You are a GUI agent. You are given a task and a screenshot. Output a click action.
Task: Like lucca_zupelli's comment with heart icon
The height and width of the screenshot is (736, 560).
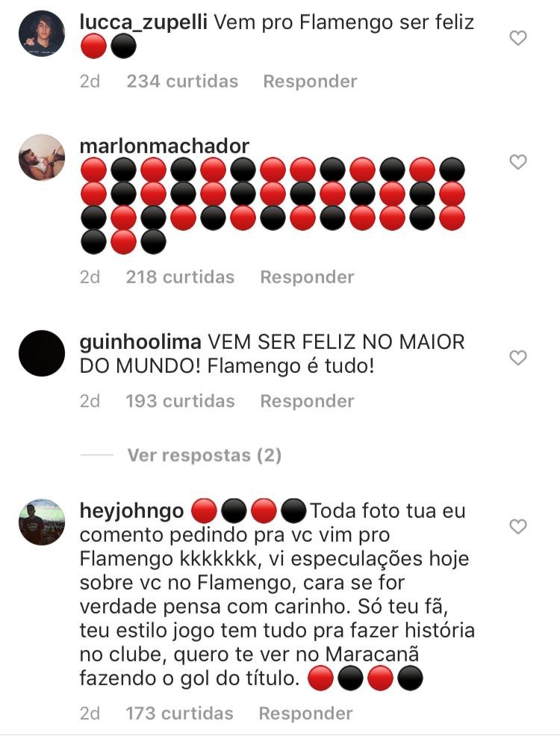517,38
